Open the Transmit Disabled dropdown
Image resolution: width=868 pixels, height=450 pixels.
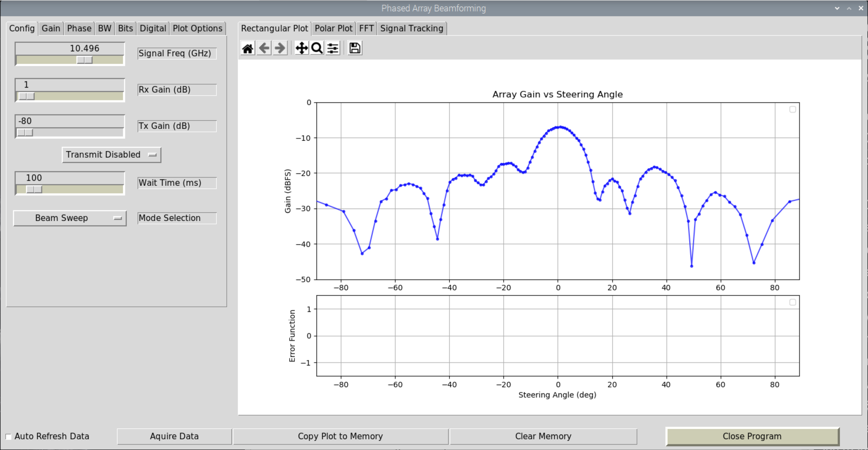111,155
